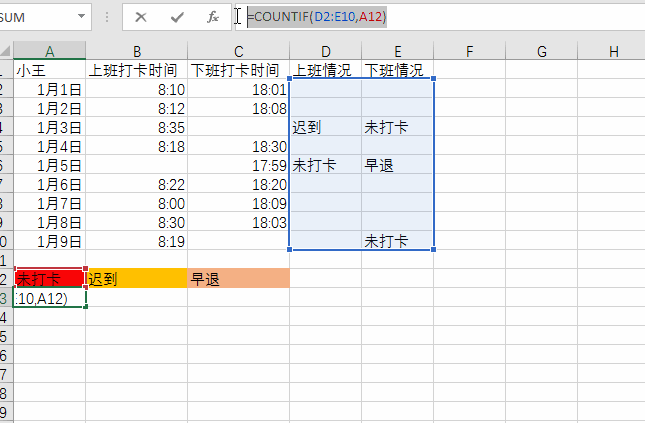This screenshot has height=423, width=645.
Task: Click header cell 下班情况
Action: [x=397, y=70]
